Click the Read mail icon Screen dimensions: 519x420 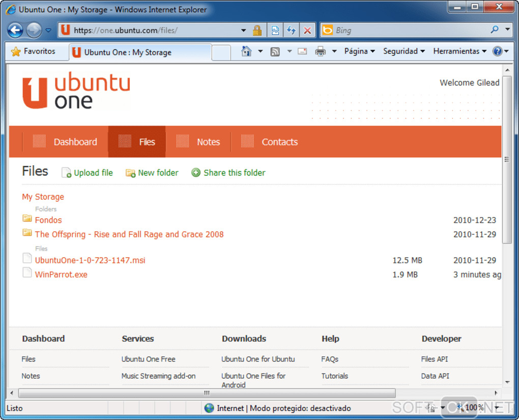pos(302,51)
